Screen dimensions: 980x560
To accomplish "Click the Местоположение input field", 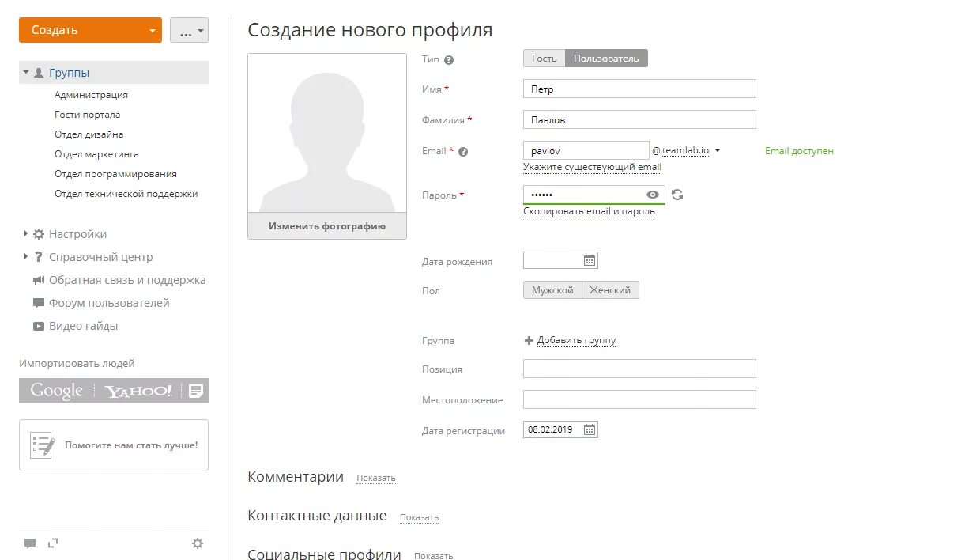I will click(639, 399).
